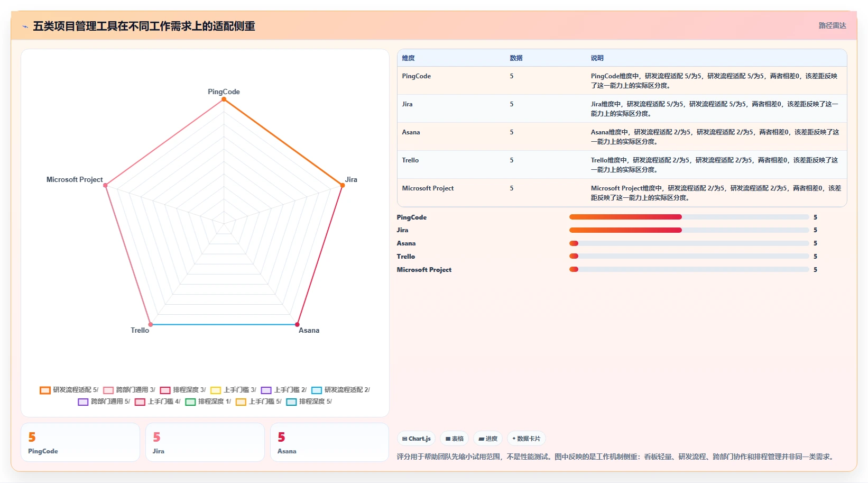Toggle legend item 跨部门通用 5/
The height and width of the screenshot is (483, 868).
click(x=104, y=402)
